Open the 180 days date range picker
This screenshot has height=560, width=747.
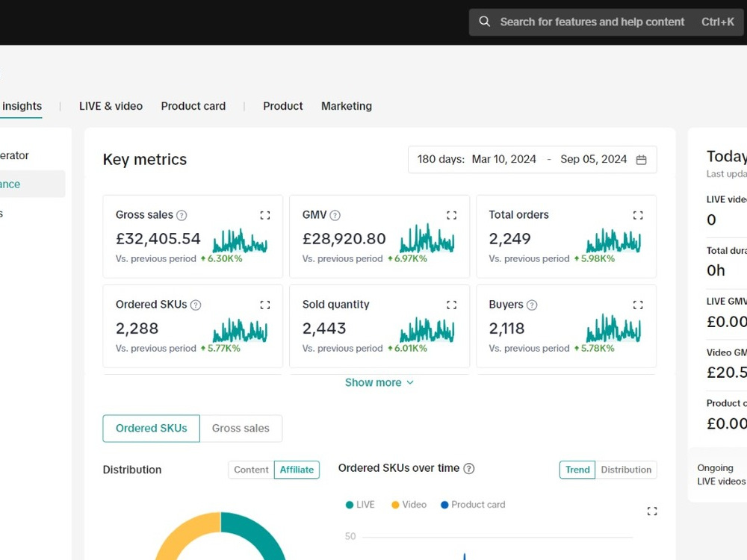point(532,160)
